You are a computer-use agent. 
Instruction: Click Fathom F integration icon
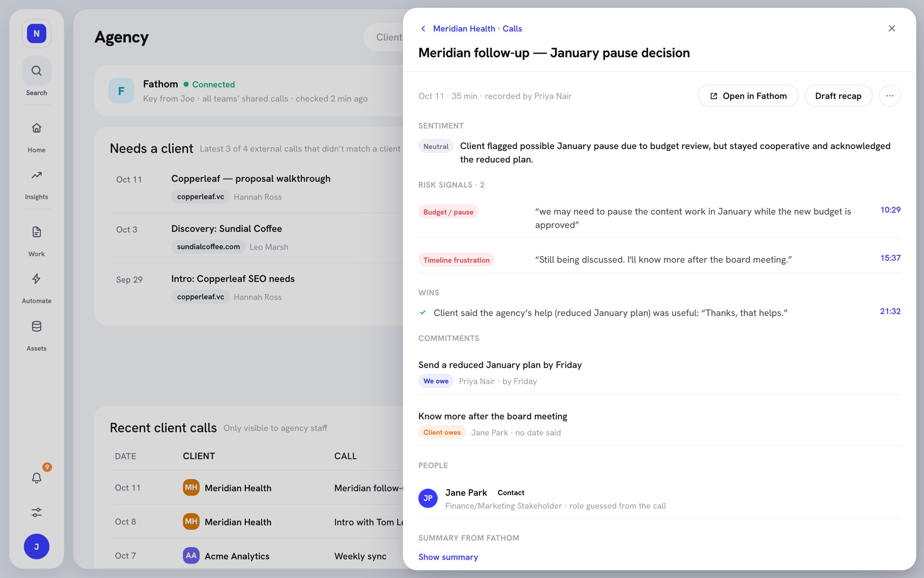tap(121, 91)
